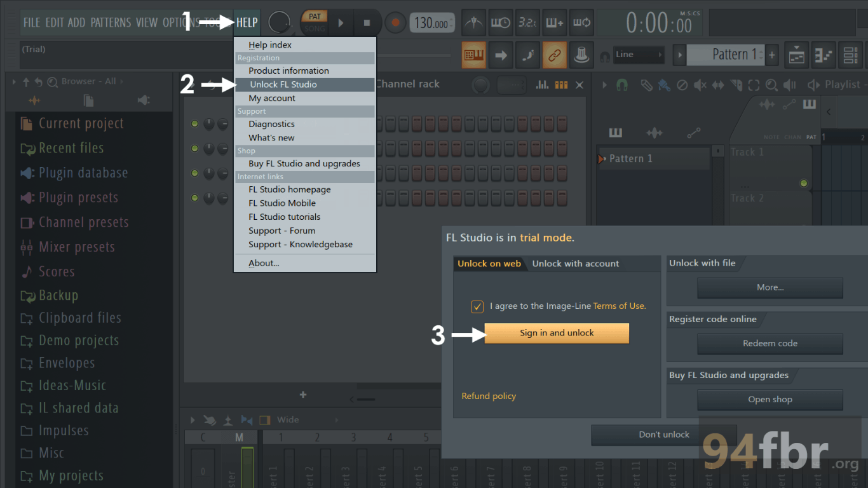Click the step sequencer icon in channel rack
Image resolution: width=868 pixels, height=488 pixels.
click(x=561, y=85)
